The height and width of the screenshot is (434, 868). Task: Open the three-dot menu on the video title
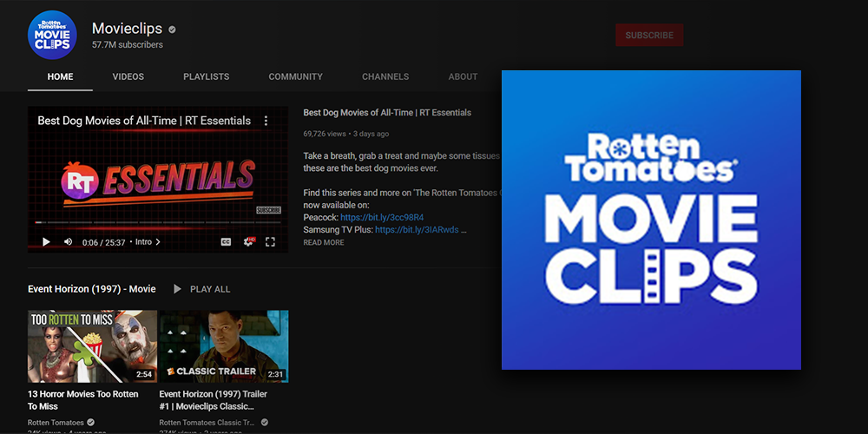pyautogui.click(x=266, y=121)
